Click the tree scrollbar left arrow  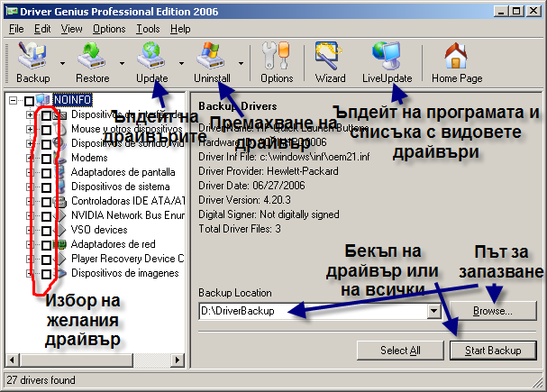tap(13, 360)
